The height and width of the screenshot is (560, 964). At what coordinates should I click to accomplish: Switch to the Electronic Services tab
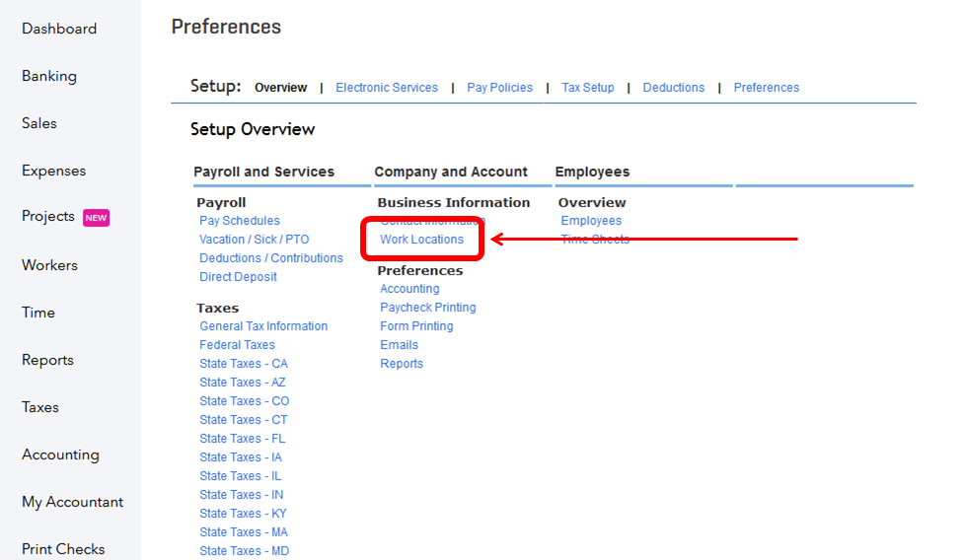coord(387,88)
